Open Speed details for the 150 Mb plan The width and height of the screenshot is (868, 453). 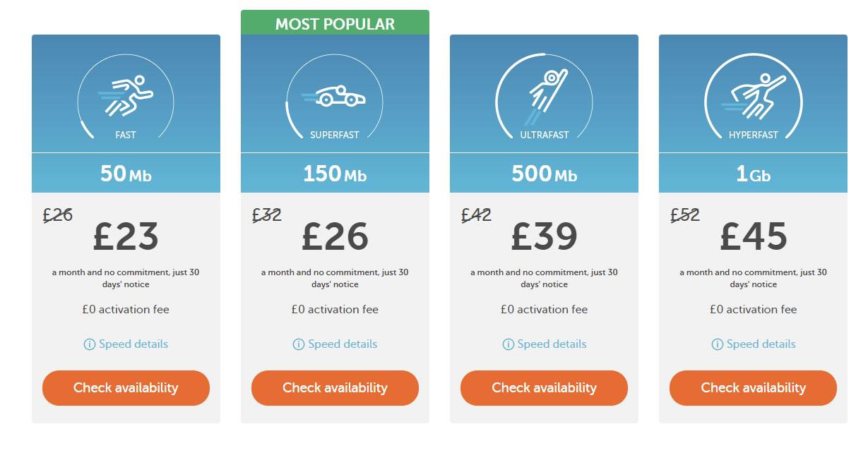(x=343, y=344)
